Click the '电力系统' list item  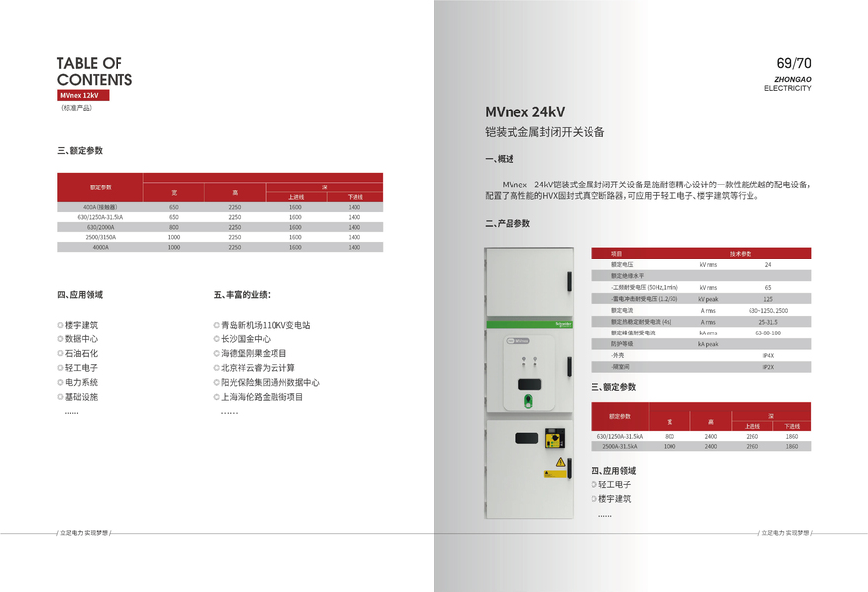(x=81, y=382)
